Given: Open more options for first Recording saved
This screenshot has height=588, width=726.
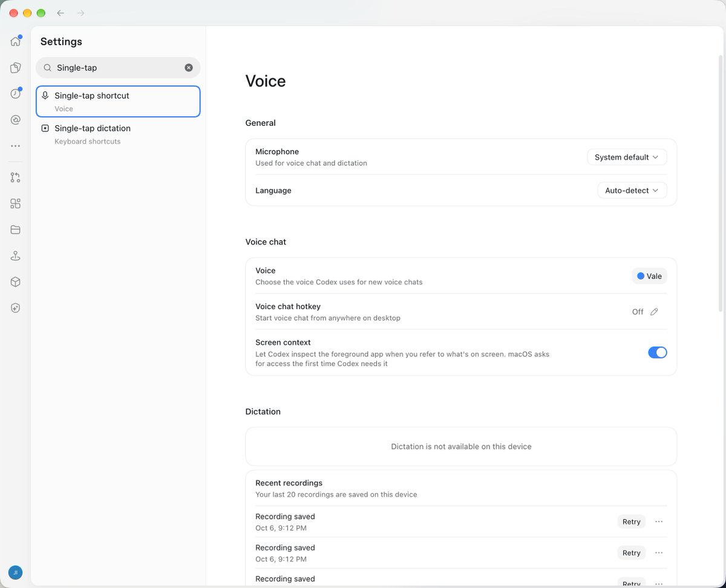Looking at the screenshot, I should click(659, 521).
